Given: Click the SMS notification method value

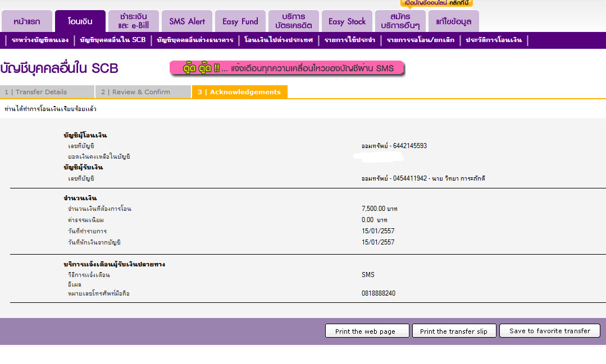Looking at the screenshot, I should coord(368,275).
